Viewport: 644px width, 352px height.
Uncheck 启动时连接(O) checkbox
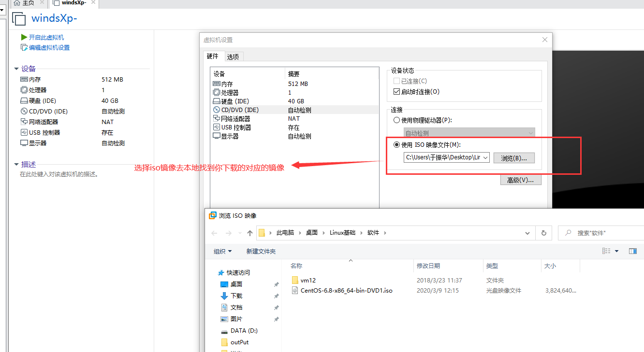tap(396, 92)
